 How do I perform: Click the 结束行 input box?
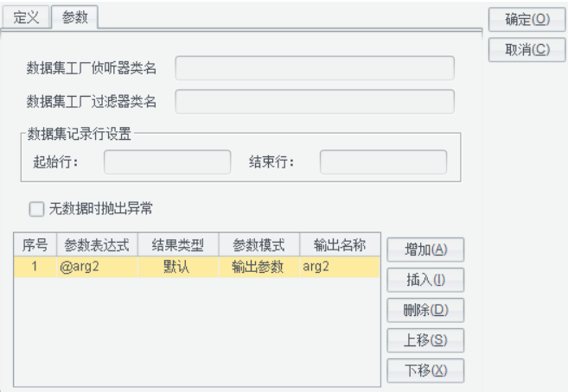coord(383,162)
